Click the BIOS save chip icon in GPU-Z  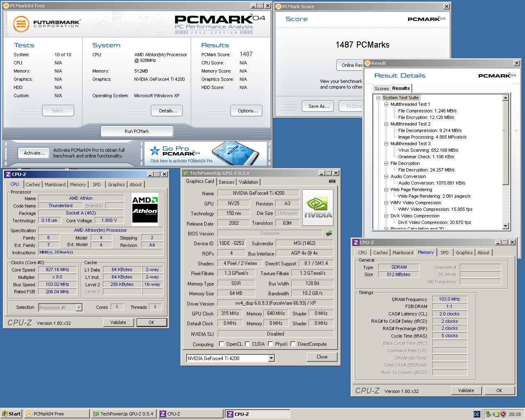click(x=329, y=233)
